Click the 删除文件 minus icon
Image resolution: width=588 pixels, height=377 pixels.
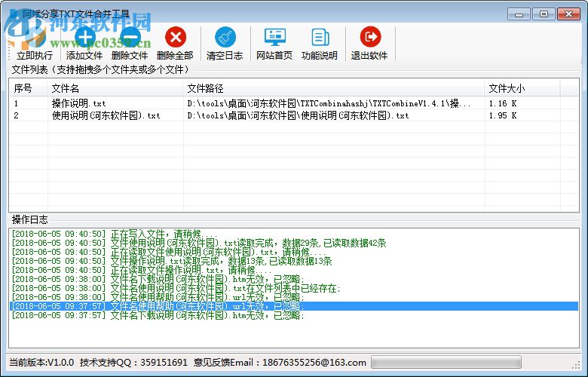click(x=130, y=37)
